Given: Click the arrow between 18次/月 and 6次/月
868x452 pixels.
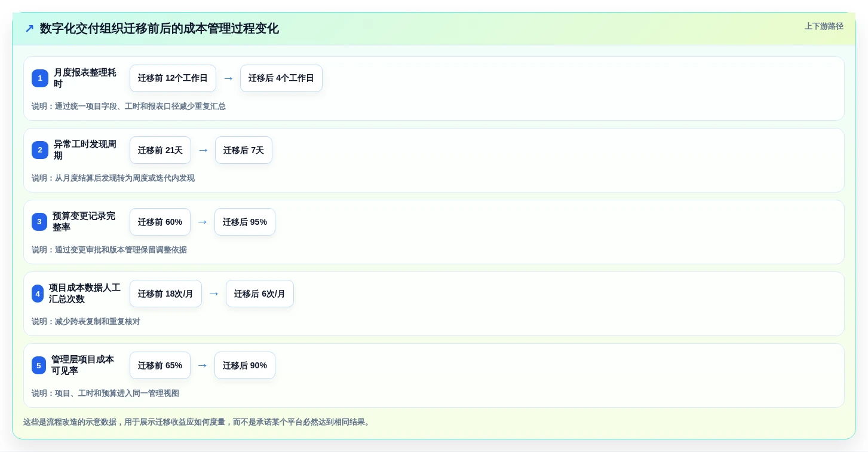Looking at the screenshot, I should click(x=214, y=294).
